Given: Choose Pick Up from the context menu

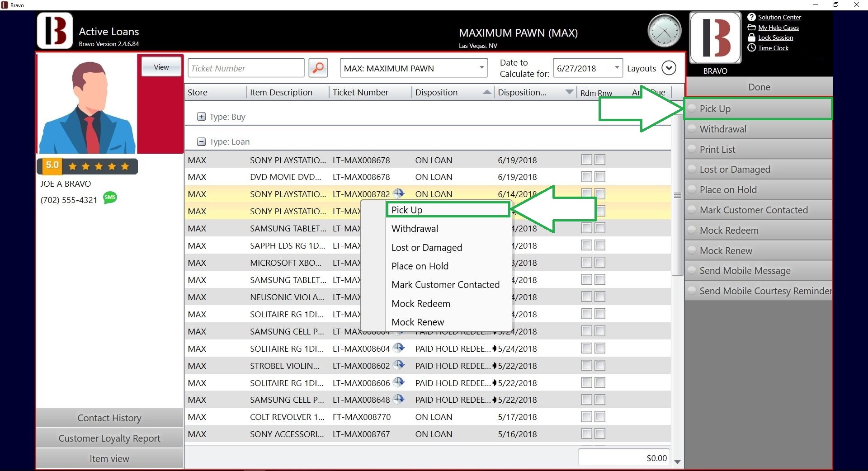Looking at the screenshot, I should 448,210.
